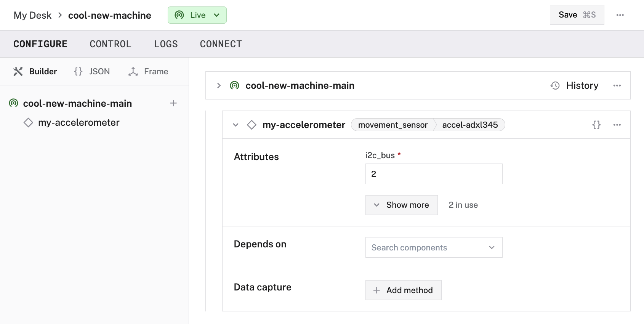This screenshot has width=644, height=324.
Task: Open the LOGS tab
Action: pyautogui.click(x=166, y=44)
